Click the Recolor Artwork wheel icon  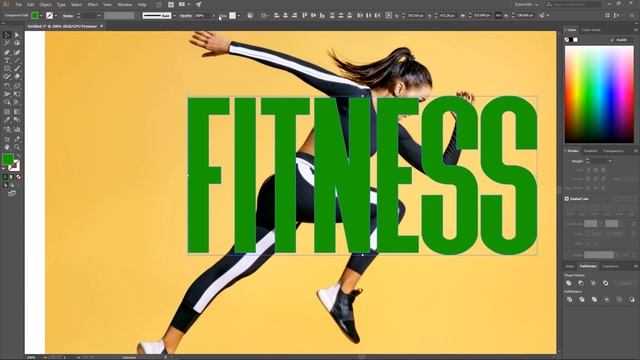250,16
